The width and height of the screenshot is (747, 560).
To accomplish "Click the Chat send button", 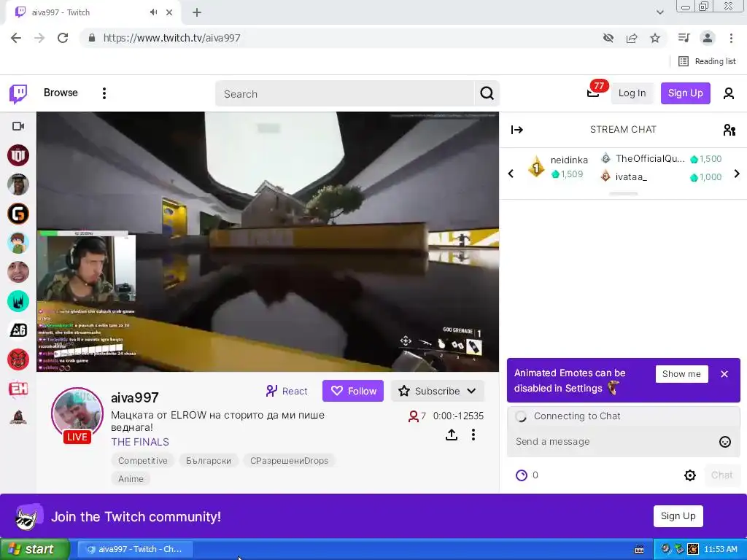I will (x=721, y=475).
